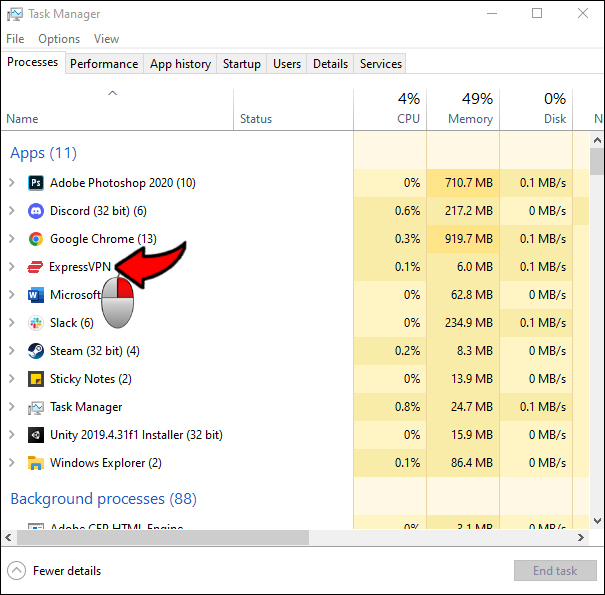Click the vertical scrollbar down arrow

click(x=597, y=521)
